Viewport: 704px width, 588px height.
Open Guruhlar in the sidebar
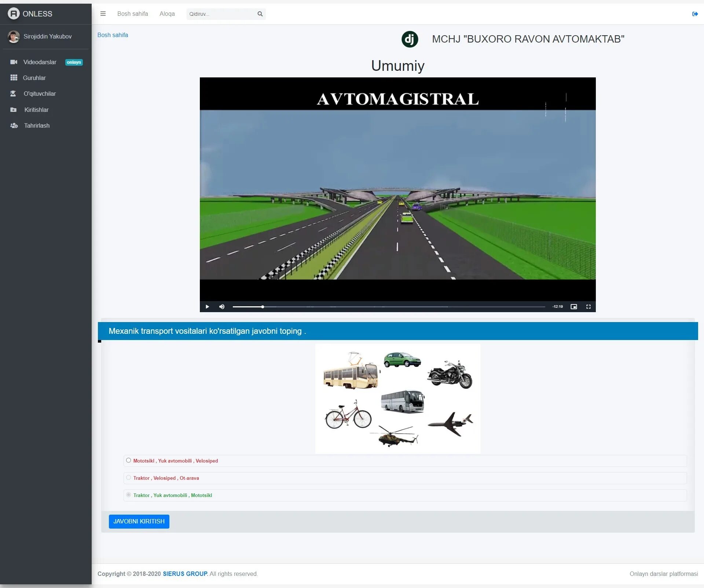click(34, 78)
